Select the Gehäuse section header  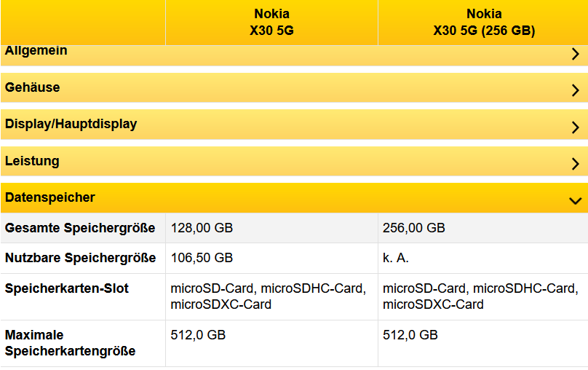pyautogui.click(x=33, y=87)
